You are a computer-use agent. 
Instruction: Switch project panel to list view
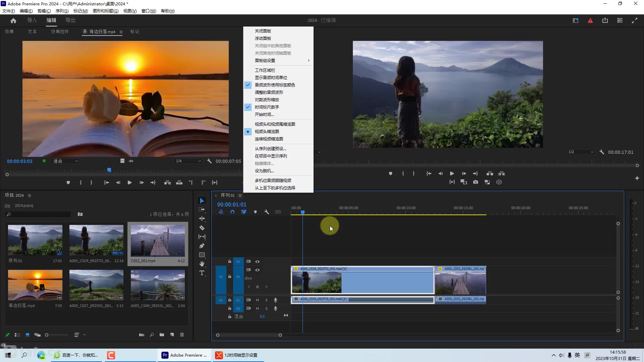pyautogui.click(x=17, y=335)
